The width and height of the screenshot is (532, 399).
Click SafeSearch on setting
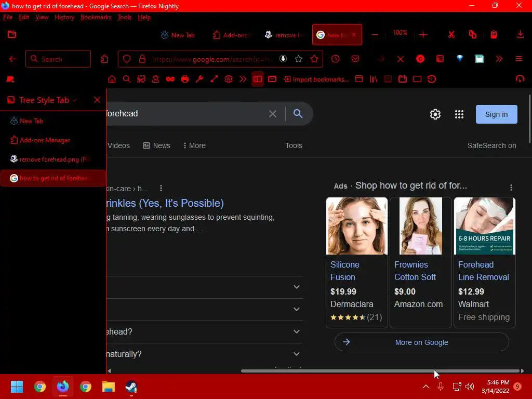coord(491,145)
